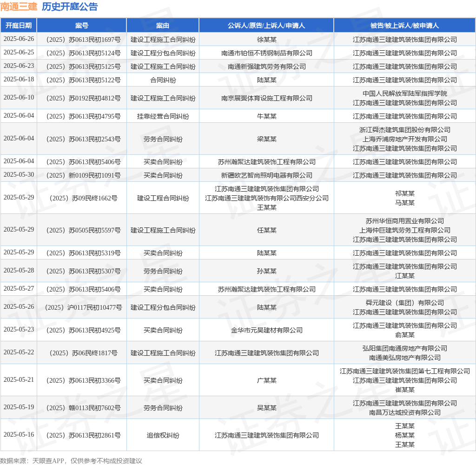Viewport: 476px width, 465px height.
Task: Click defendant 上海乔浦房地产开发有限公司
Action: click(405, 139)
